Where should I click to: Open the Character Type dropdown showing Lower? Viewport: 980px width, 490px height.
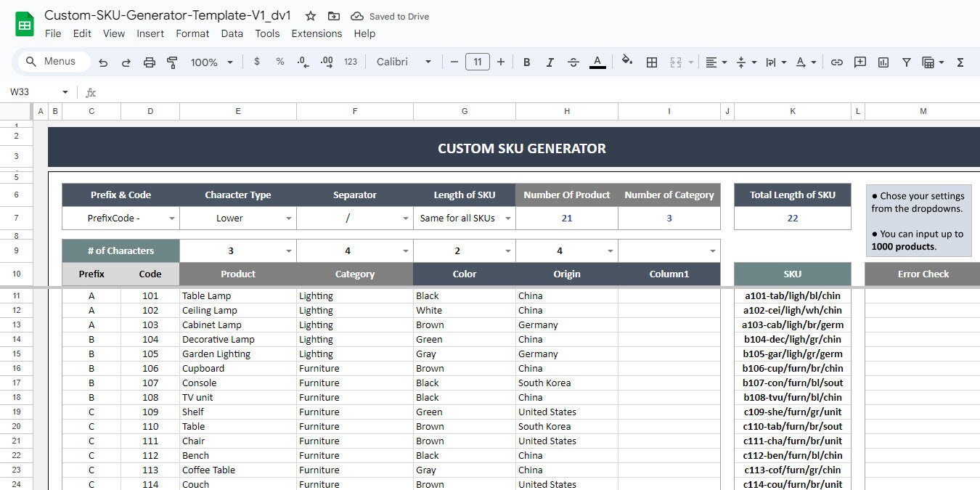tap(288, 218)
